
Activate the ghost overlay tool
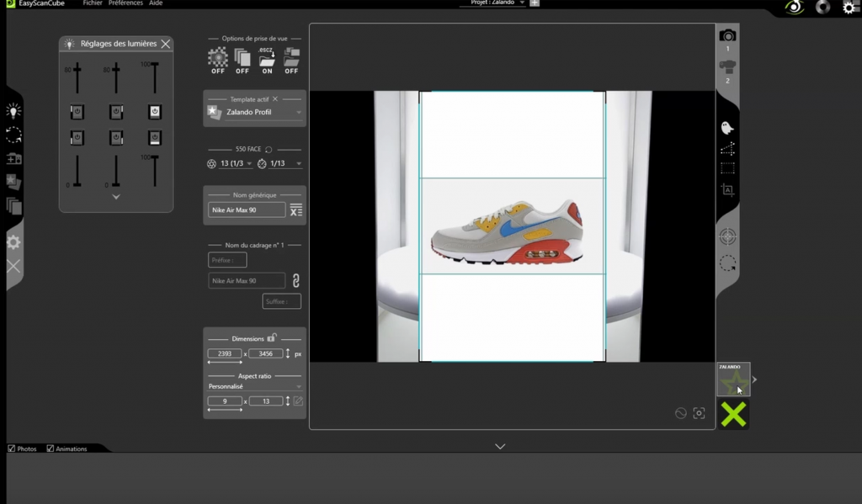(x=727, y=128)
